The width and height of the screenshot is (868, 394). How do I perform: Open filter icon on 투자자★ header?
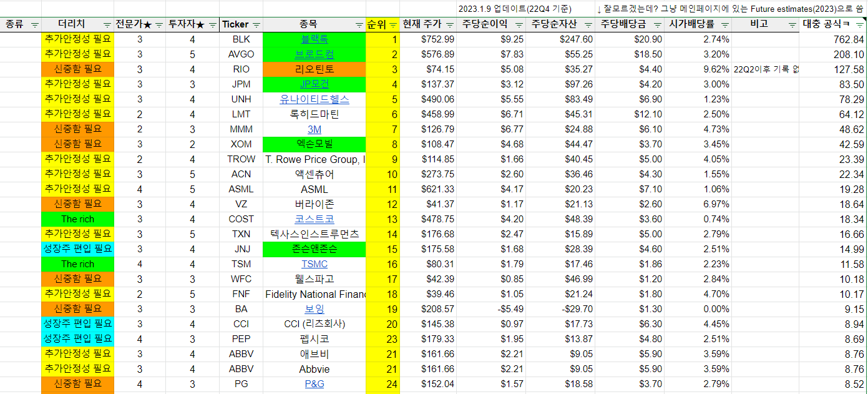212,24
